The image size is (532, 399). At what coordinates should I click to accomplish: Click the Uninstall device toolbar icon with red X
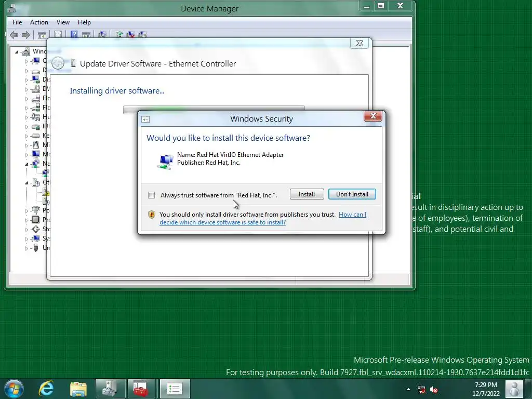[130, 35]
